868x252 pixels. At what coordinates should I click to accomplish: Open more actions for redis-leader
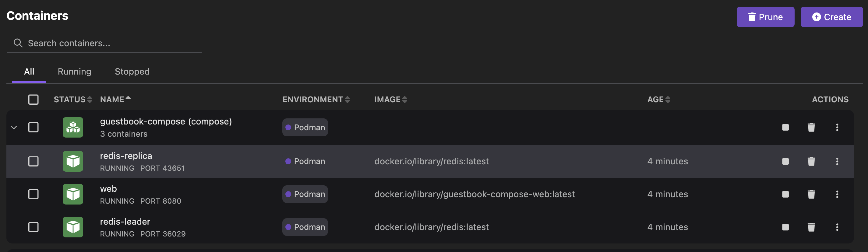pos(837,227)
